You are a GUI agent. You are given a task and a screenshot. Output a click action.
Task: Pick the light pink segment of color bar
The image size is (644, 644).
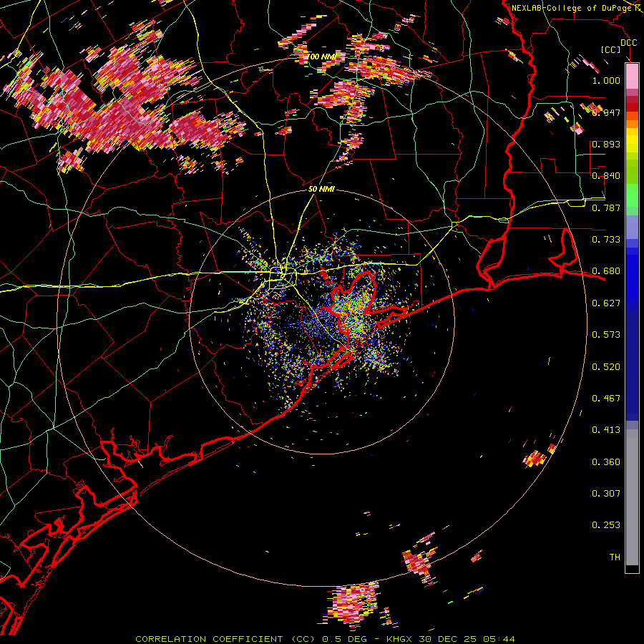point(632,76)
